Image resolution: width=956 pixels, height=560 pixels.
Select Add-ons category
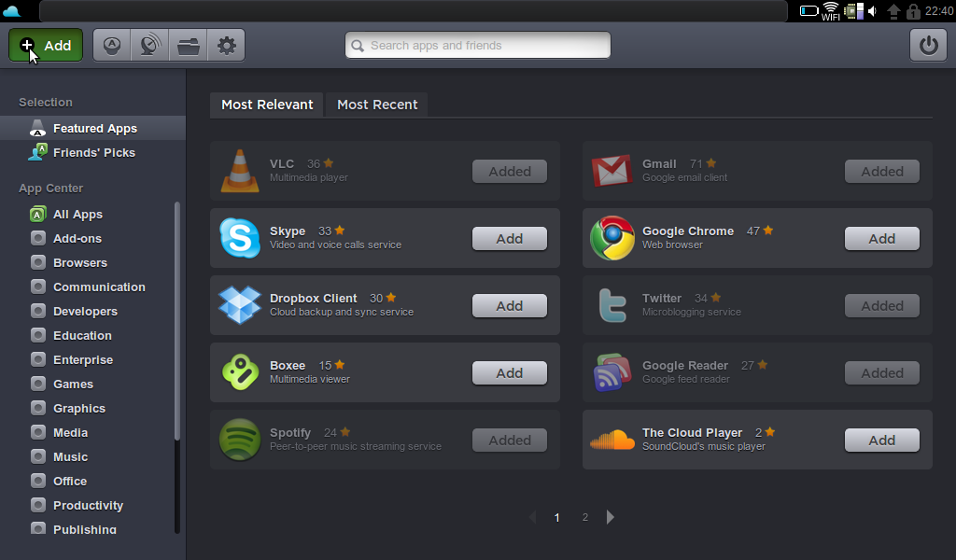coord(77,238)
